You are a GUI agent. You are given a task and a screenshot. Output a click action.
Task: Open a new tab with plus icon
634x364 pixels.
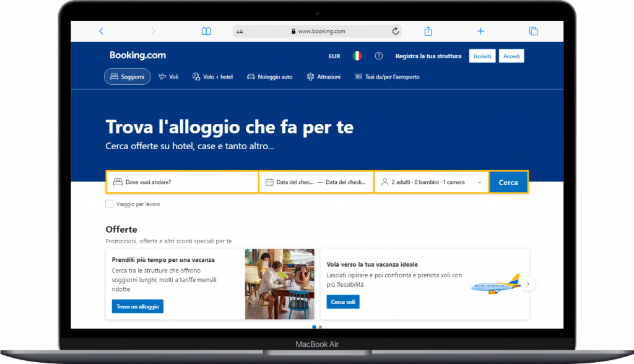pyautogui.click(x=480, y=31)
